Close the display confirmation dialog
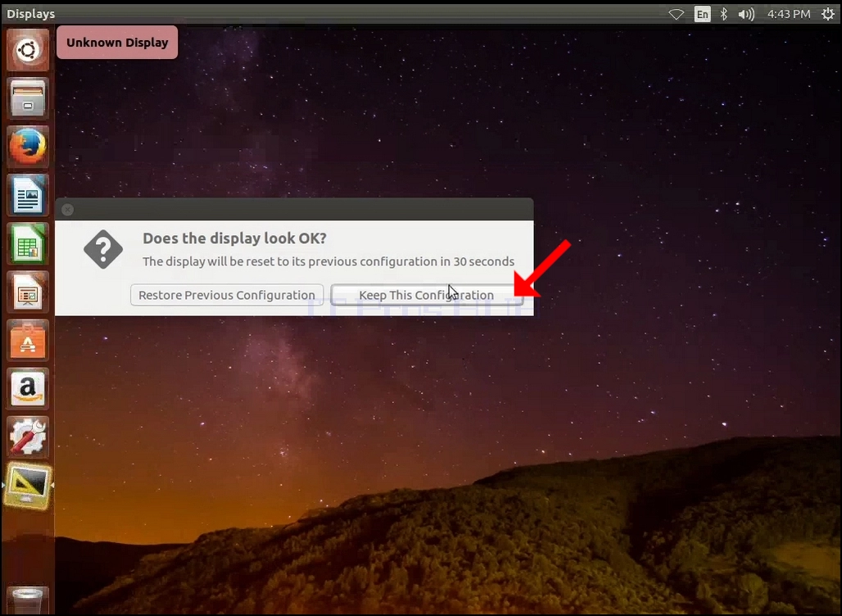This screenshot has height=616, width=842. click(x=67, y=210)
